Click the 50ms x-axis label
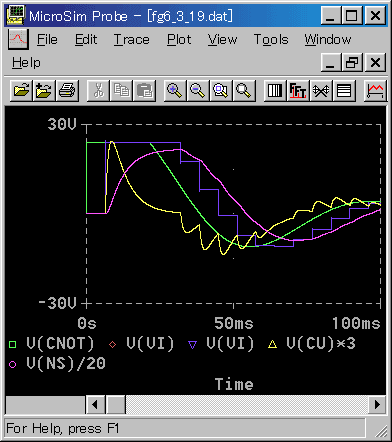 (x=234, y=323)
